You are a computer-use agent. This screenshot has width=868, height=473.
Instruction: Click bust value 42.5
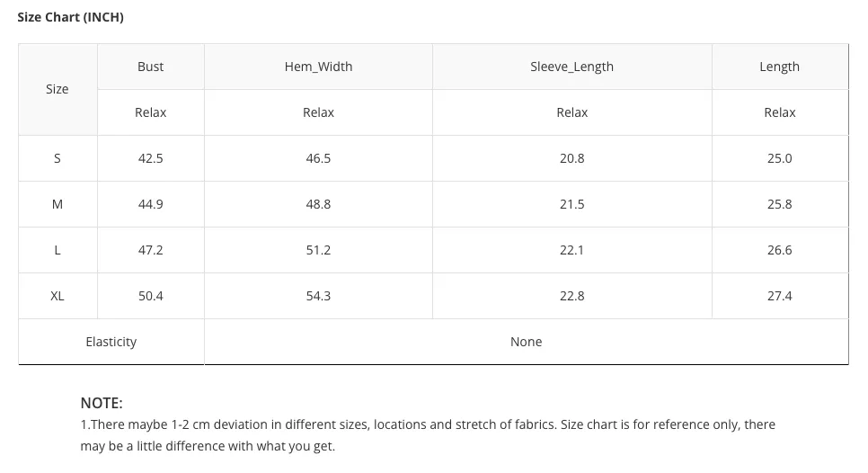pos(151,158)
